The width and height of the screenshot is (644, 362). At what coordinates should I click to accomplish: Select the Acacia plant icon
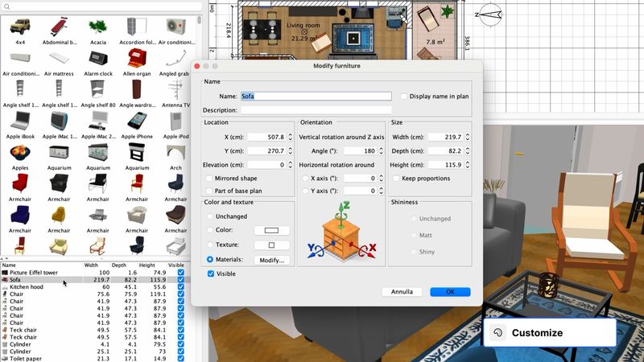(x=97, y=27)
